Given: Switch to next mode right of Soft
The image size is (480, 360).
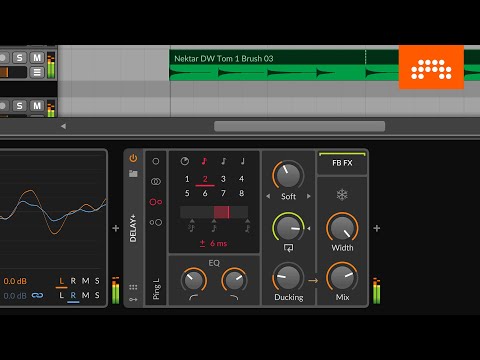Looking at the screenshot, I should [309, 196].
